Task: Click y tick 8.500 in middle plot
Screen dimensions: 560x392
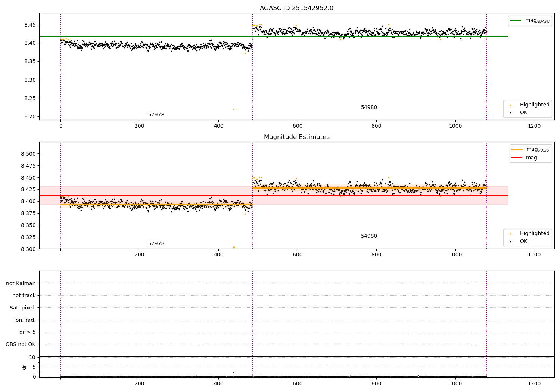Action: click(28, 154)
